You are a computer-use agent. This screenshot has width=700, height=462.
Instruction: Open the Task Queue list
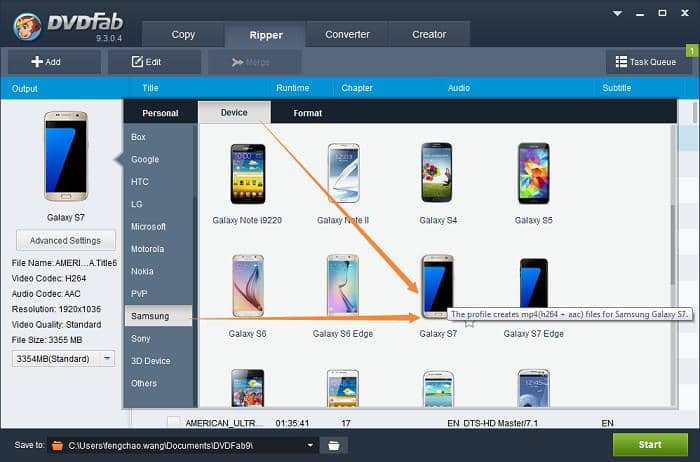click(648, 62)
